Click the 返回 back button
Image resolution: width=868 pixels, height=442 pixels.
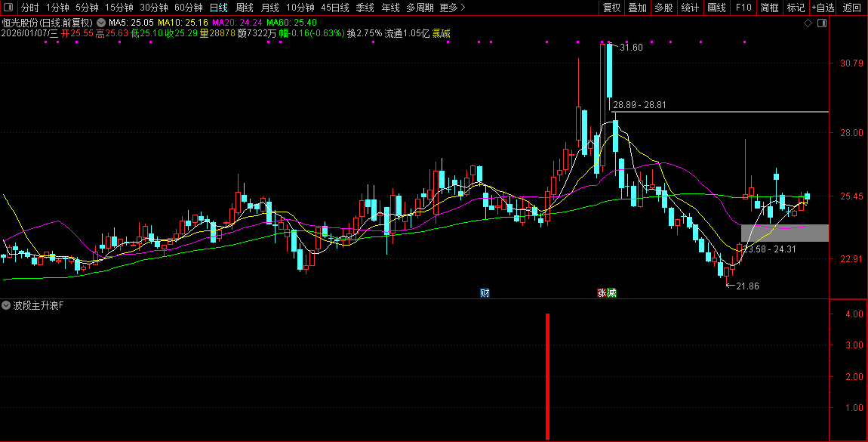pos(852,8)
